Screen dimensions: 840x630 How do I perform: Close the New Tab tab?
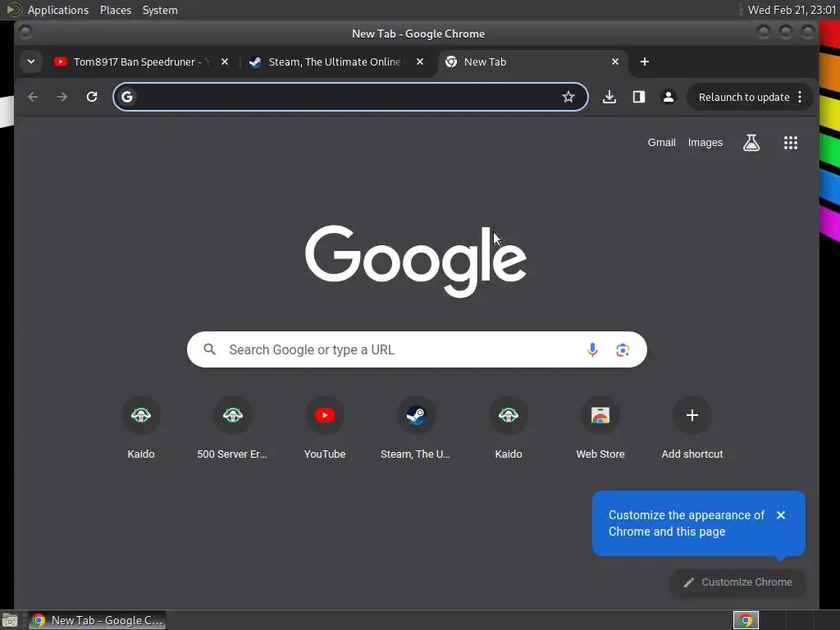[615, 62]
